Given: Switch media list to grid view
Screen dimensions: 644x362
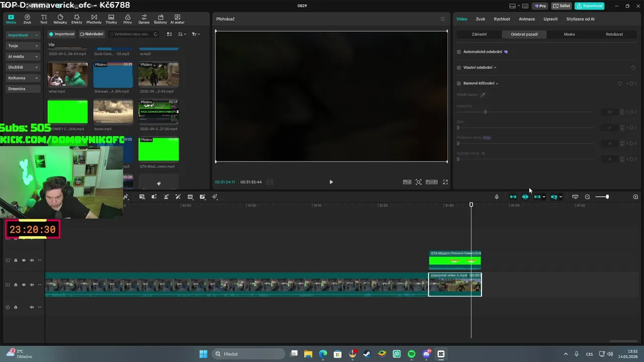Looking at the screenshot, I should point(169,34).
